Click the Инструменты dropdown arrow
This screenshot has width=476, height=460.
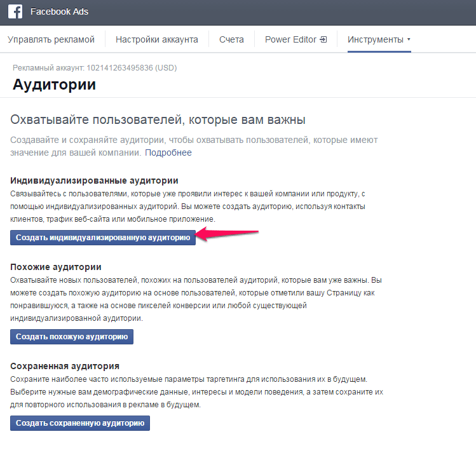pos(409,39)
